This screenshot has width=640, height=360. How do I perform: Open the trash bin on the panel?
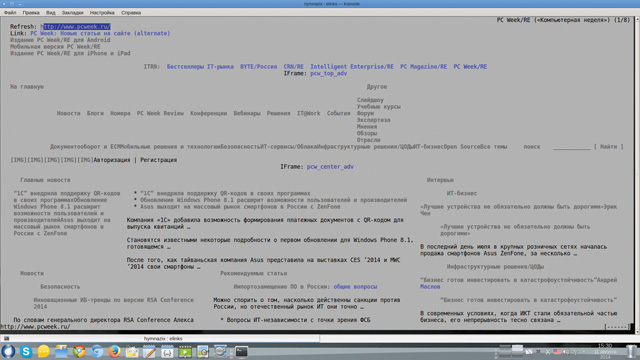631,351
